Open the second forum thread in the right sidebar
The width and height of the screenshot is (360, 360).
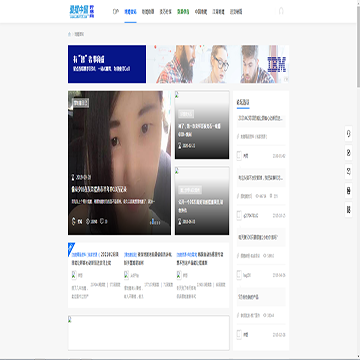click(261, 177)
